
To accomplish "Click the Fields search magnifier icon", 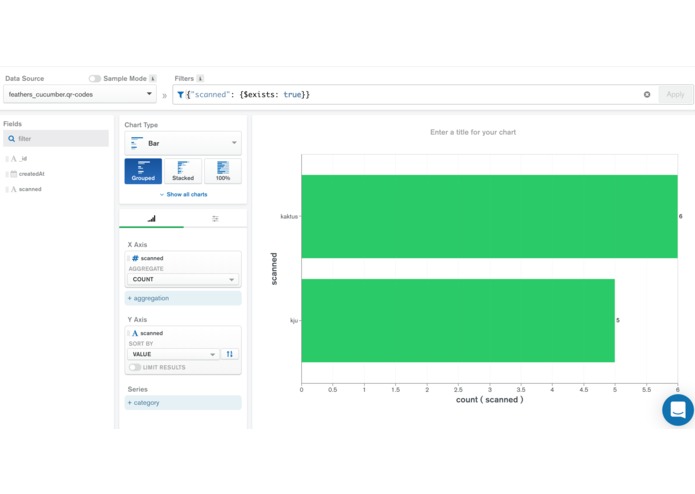I will pos(12,139).
